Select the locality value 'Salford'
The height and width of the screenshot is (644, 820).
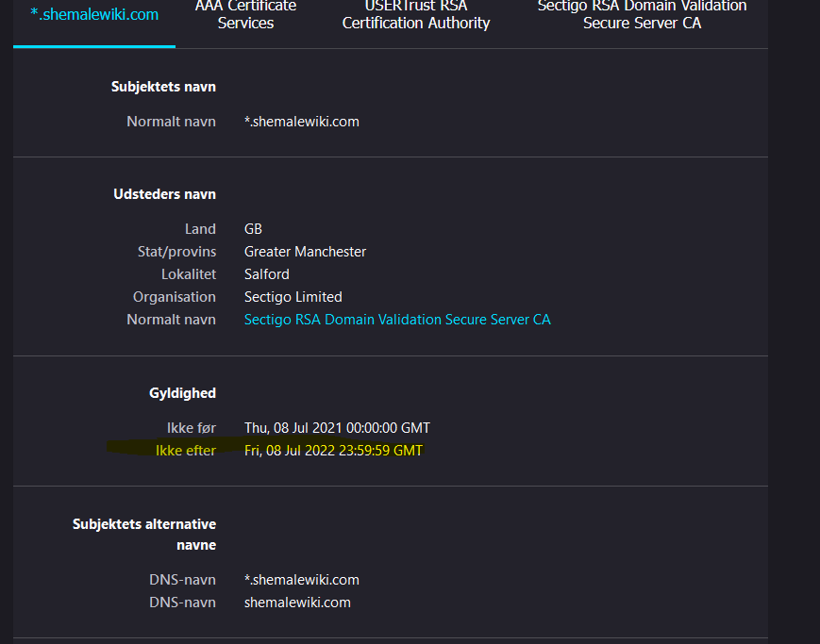tap(267, 274)
